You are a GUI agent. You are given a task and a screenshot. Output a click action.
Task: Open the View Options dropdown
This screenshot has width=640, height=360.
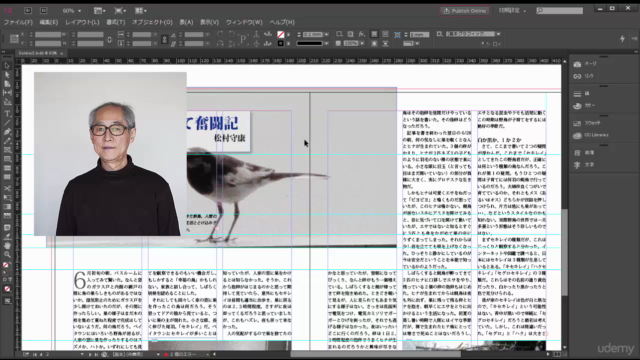[x=100, y=11]
